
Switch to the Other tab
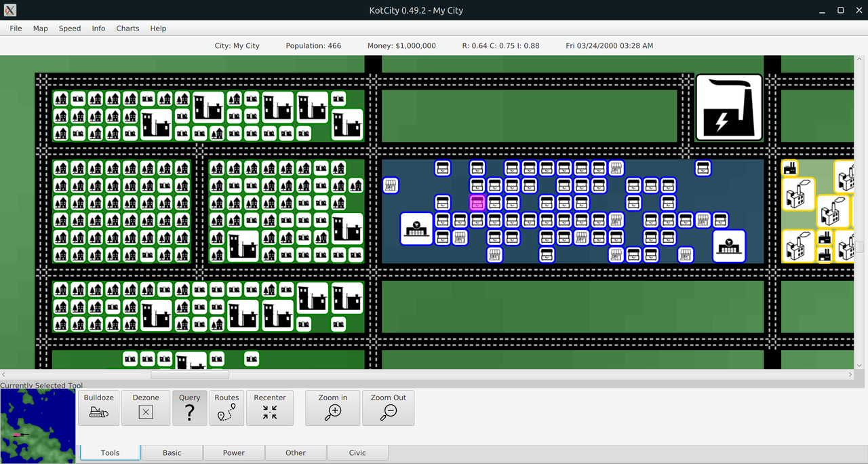click(296, 452)
